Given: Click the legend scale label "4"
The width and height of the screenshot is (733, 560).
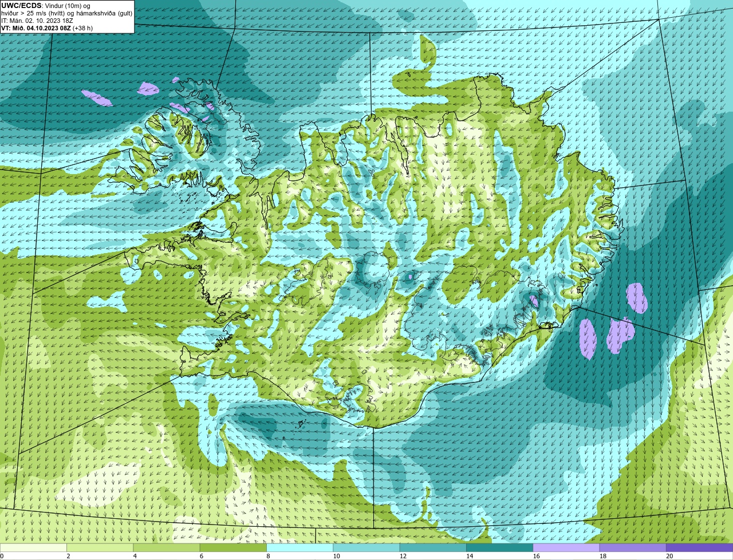Looking at the screenshot, I should pos(135,556).
